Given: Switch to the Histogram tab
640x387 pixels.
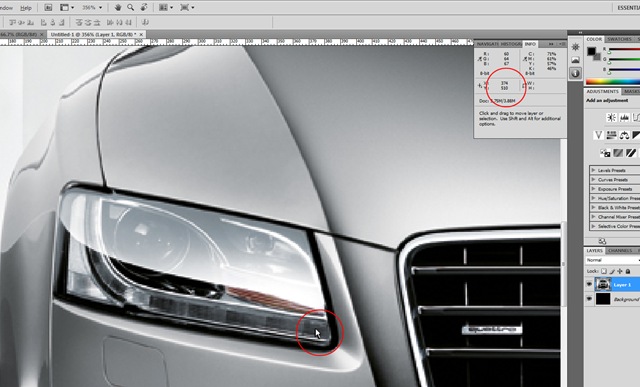Looking at the screenshot, I should [x=511, y=44].
